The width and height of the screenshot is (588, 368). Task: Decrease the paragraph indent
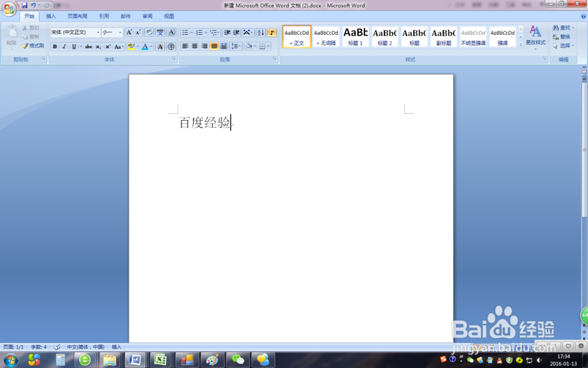tap(227, 32)
